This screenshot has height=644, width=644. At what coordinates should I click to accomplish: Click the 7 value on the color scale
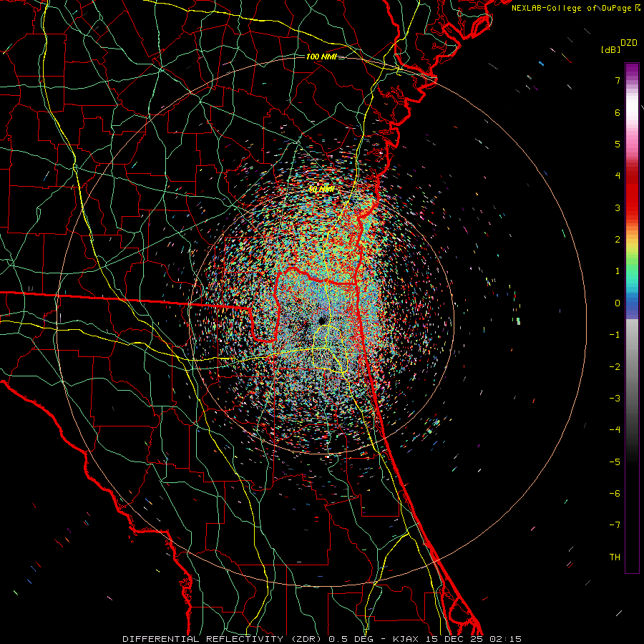[618, 80]
